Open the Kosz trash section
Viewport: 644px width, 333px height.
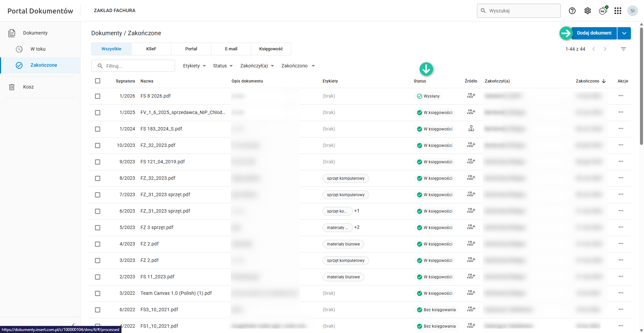pos(28,87)
